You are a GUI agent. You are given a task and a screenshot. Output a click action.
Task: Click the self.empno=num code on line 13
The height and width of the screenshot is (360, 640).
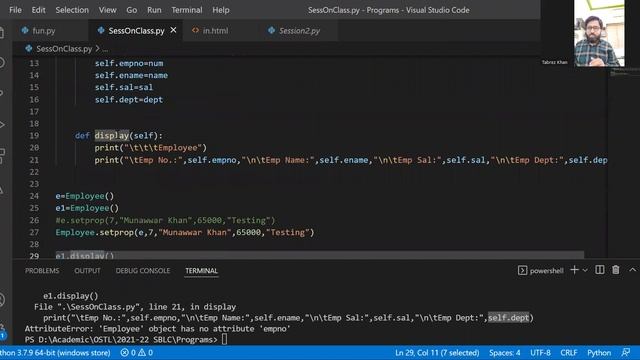[129, 63]
